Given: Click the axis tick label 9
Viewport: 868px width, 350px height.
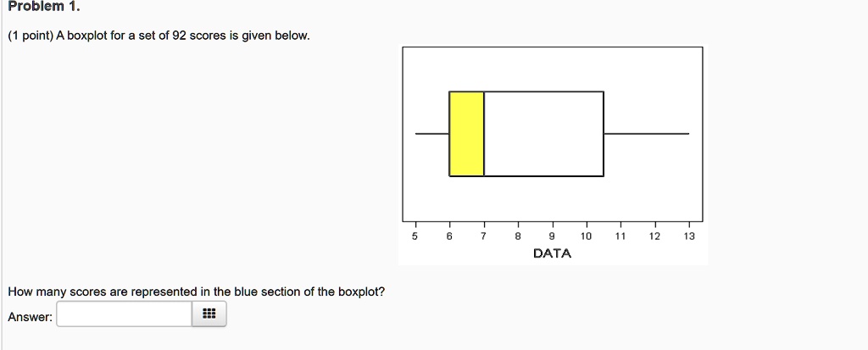Looking at the screenshot, I should 552,236.
